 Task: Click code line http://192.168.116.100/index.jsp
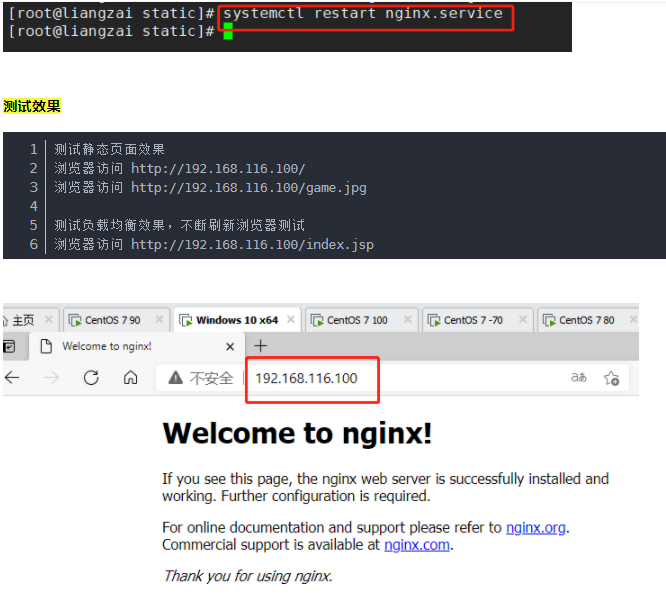click(252, 245)
